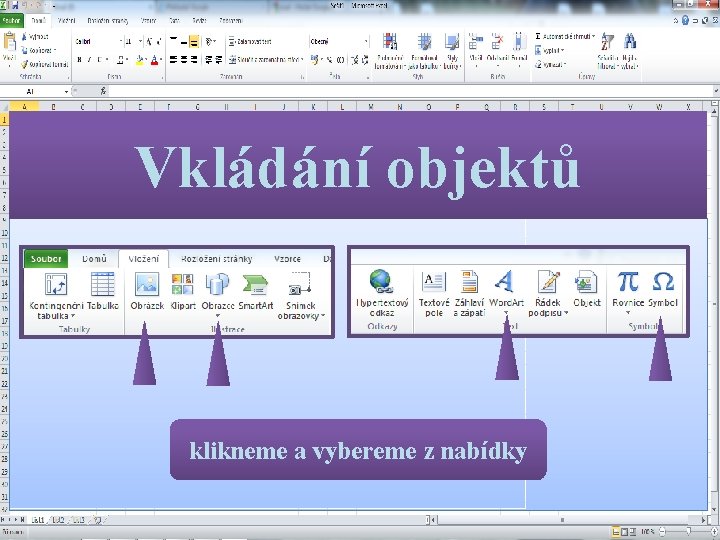720x540 pixels.
Task: Switch to the Vložení ribbon tab
Action: (67, 21)
